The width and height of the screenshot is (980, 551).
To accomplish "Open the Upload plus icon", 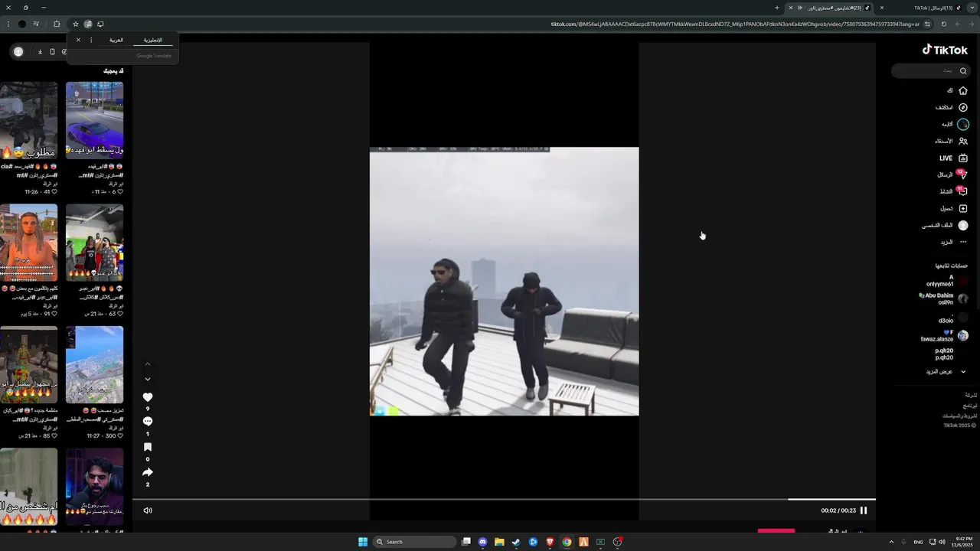I will (963, 208).
